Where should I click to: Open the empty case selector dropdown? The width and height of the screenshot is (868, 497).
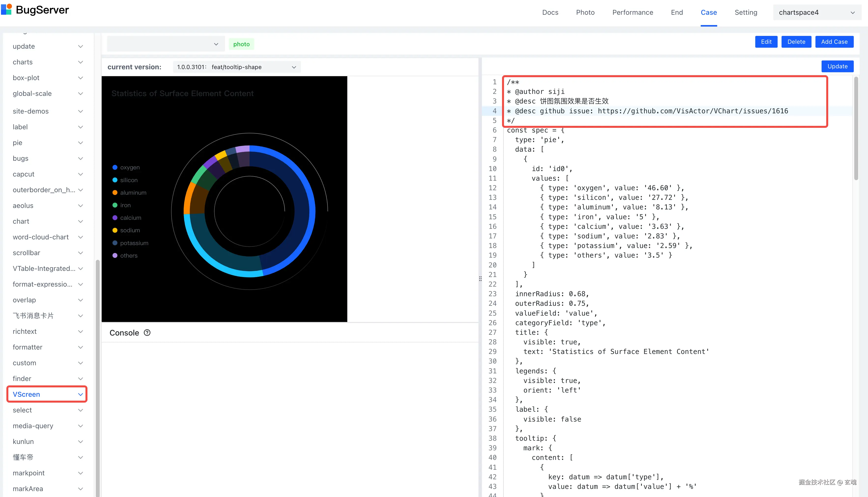click(166, 44)
